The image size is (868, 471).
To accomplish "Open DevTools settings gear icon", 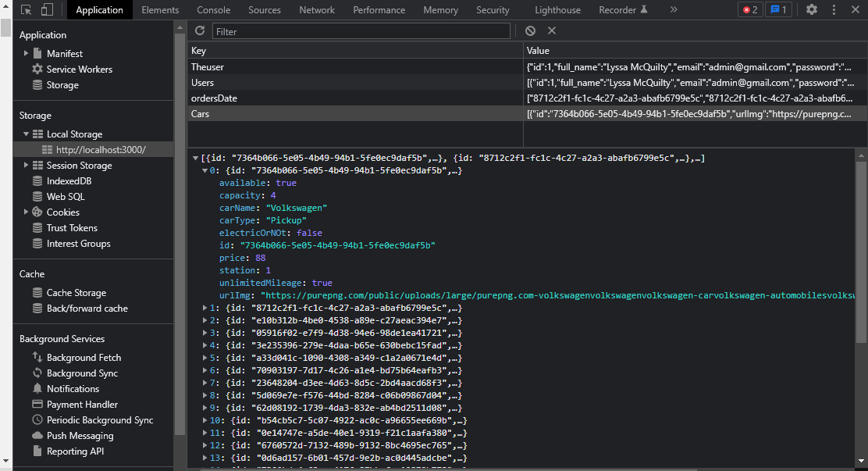I will tap(812, 9).
